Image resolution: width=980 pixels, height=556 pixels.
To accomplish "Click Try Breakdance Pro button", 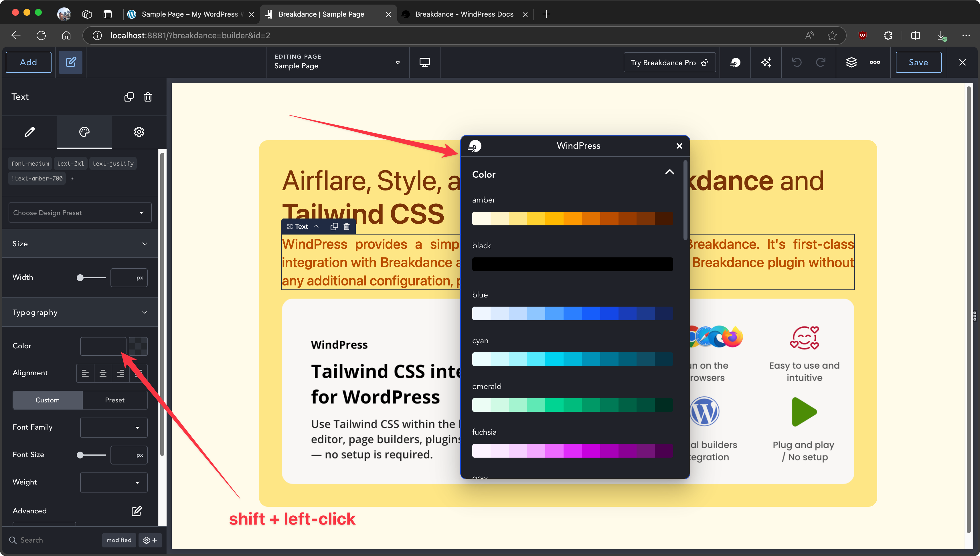I will tap(669, 63).
